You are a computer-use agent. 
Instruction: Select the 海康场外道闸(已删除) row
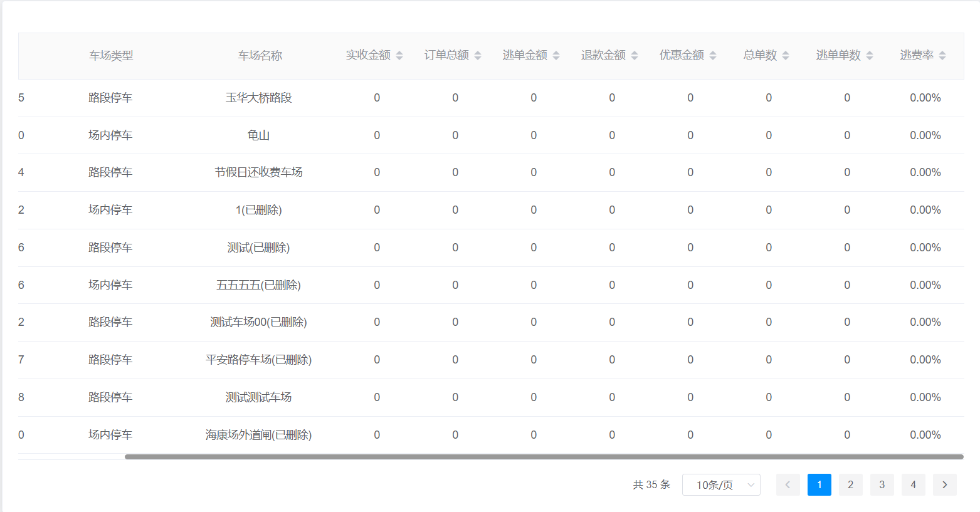(258, 435)
